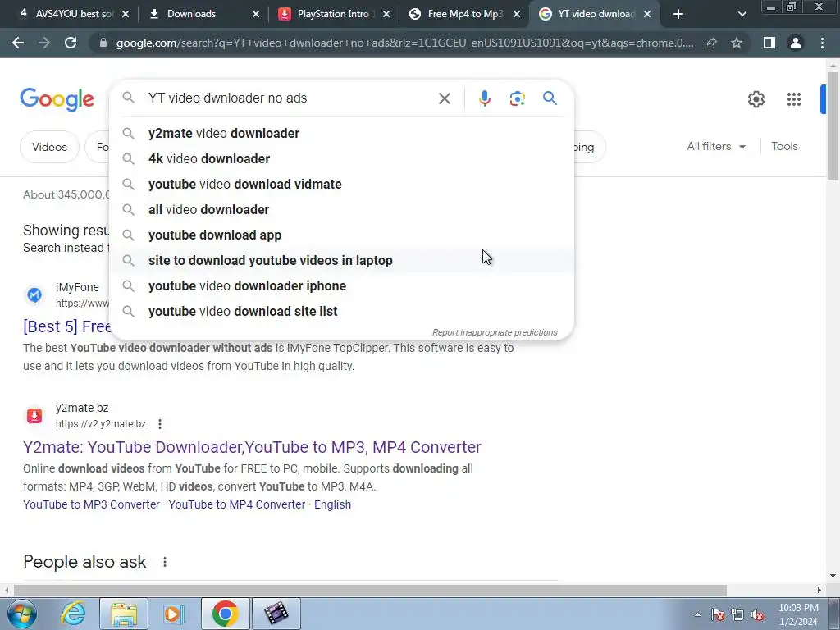Screen dimensions: 840x630
Task: Open the [Best 5] Free iMyFone result
Action: coord(67,326)
